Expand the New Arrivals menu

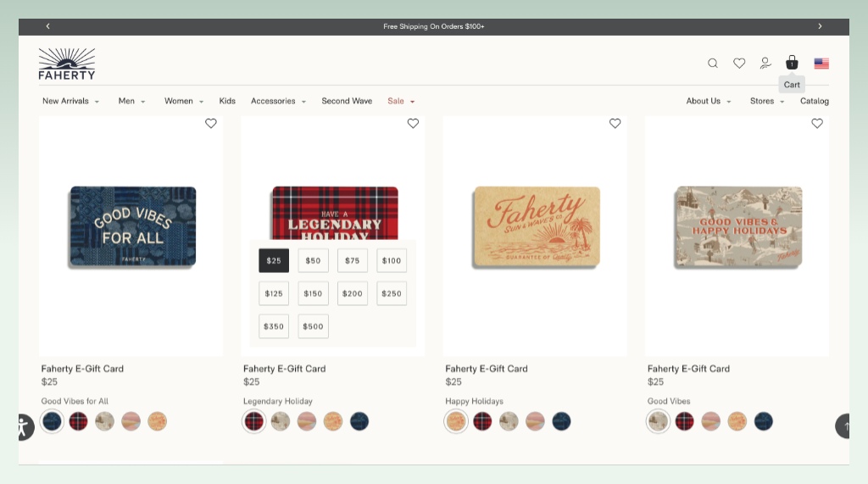click(x=70, y=101)
